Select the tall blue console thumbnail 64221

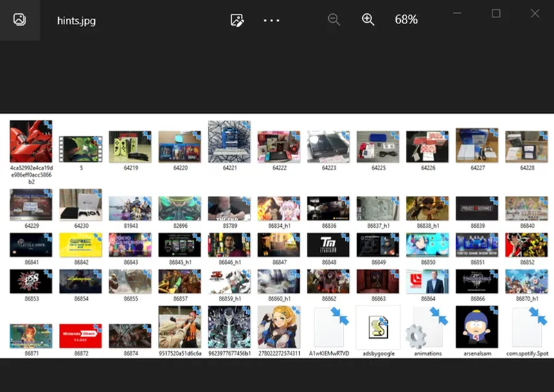(229, 141)
